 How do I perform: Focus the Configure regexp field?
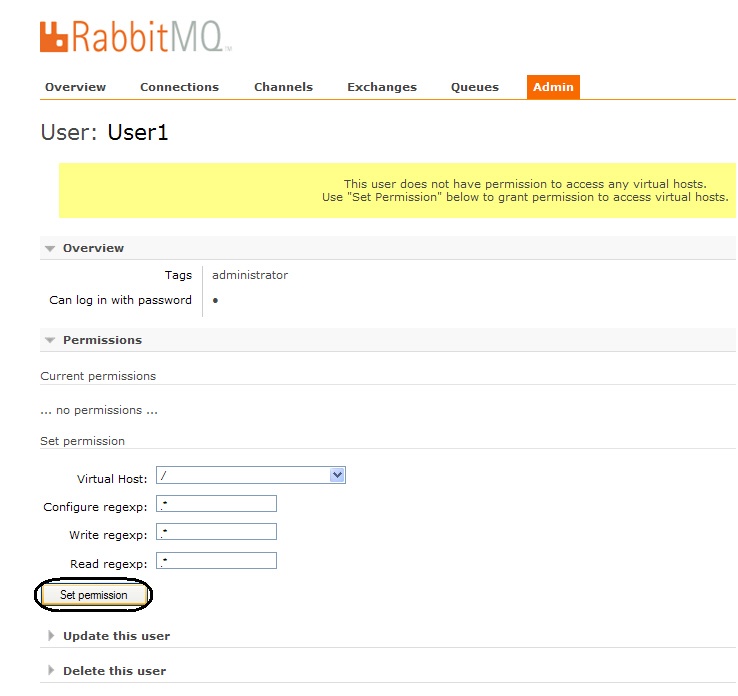216,504
